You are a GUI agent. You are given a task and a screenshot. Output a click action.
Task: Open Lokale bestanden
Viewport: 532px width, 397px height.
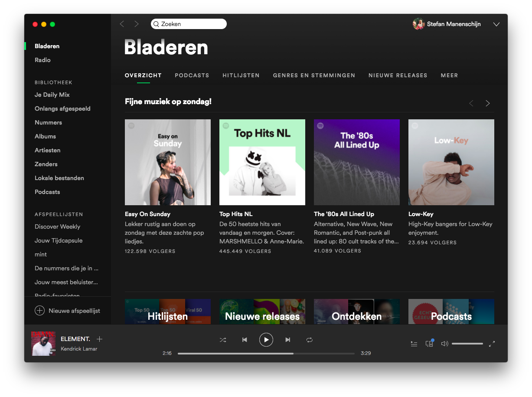(59, 178)
